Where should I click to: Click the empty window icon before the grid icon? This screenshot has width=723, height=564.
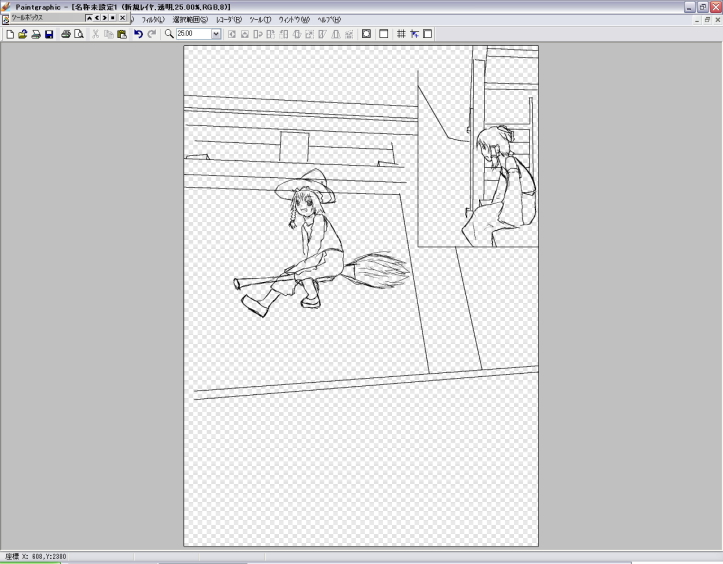tap(383, 34)
